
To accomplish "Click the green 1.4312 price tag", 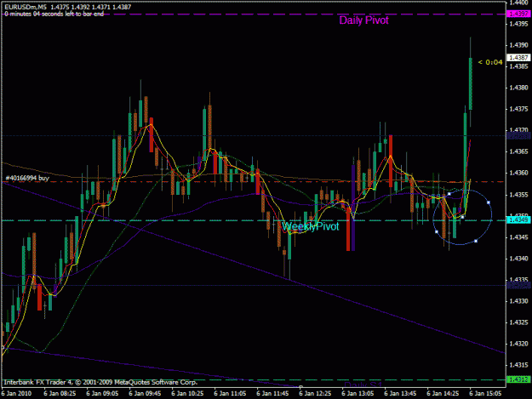I will [518, 379].
